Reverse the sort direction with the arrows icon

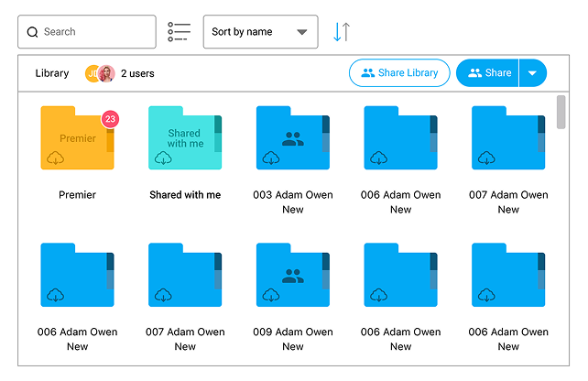click(x=341, y=32)
